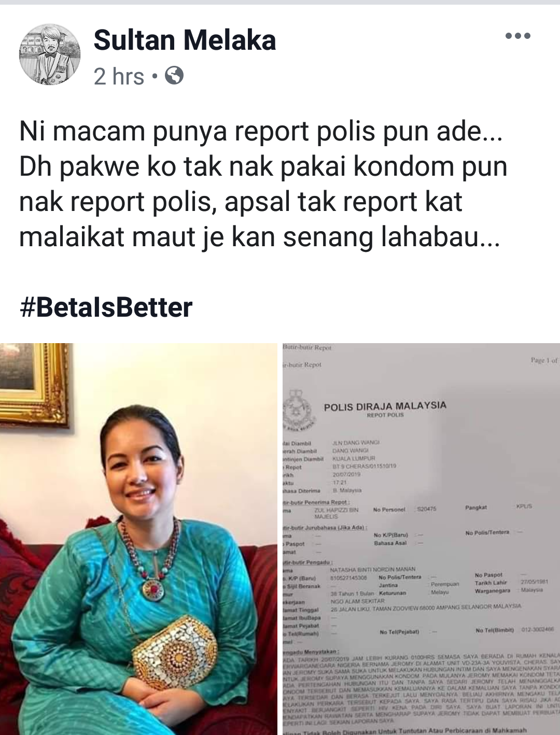
Task: Open the police report document photo
Action: tap(421, 539)
